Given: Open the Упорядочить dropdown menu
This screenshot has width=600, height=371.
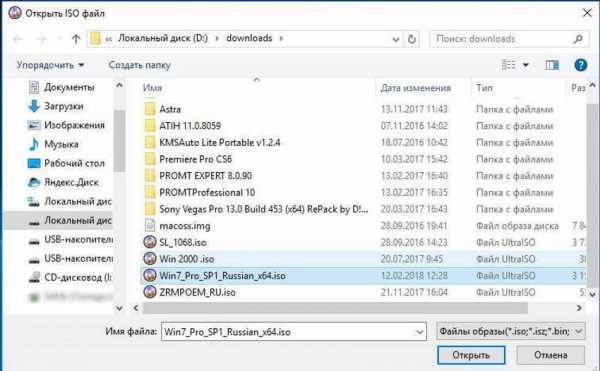Looking at the screenshot, I should 50,65.
